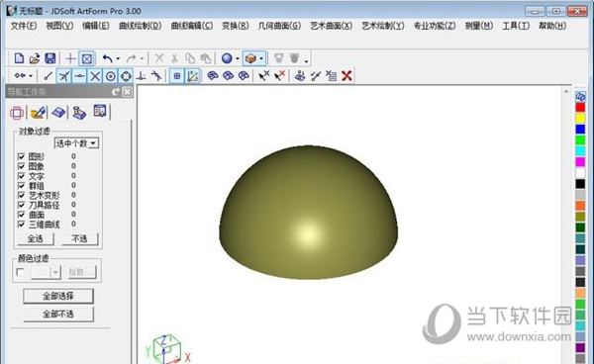Click the red X delete icon
Viewport: 594px width, 364px height.
[346, 76]
